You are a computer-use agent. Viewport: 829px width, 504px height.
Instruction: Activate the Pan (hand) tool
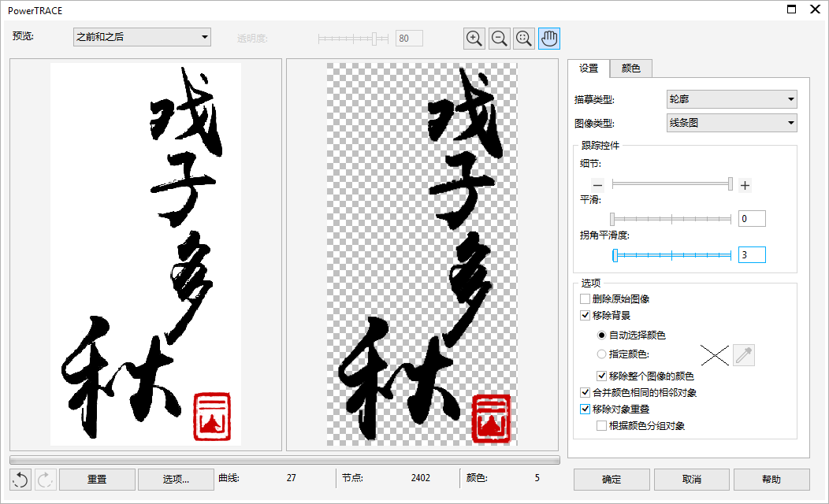click(548, 38)
